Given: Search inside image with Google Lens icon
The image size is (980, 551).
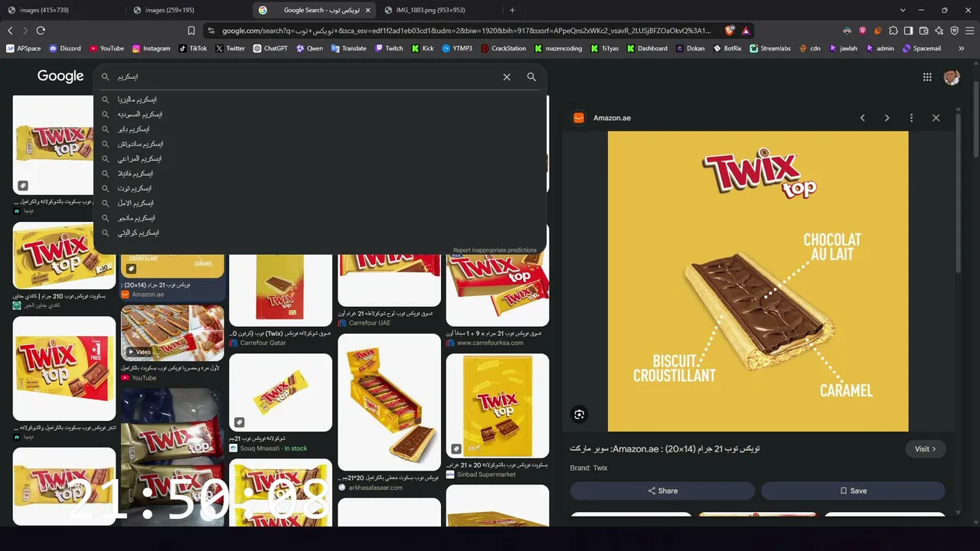Looking at the screenshot, I should [580, 415].
